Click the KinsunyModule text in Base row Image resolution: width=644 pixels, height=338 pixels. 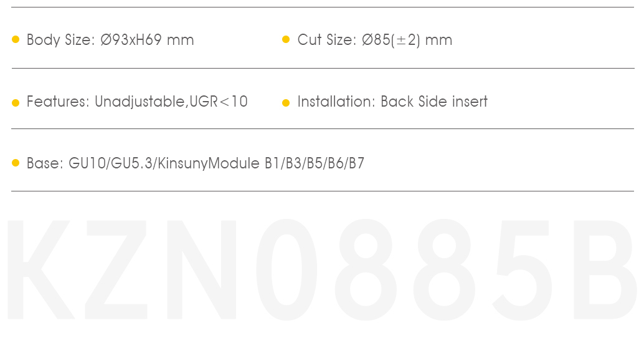click(209, 163)
